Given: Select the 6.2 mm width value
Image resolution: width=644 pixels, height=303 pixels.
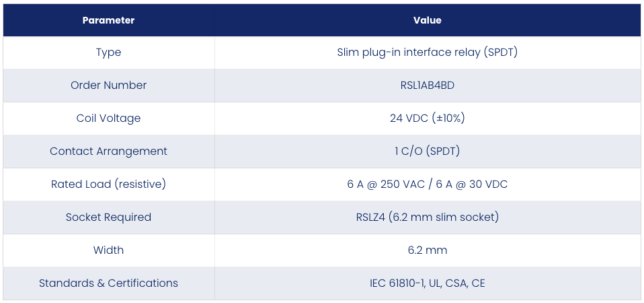Looking at the screenshot, I should click(x=427, y=250).
